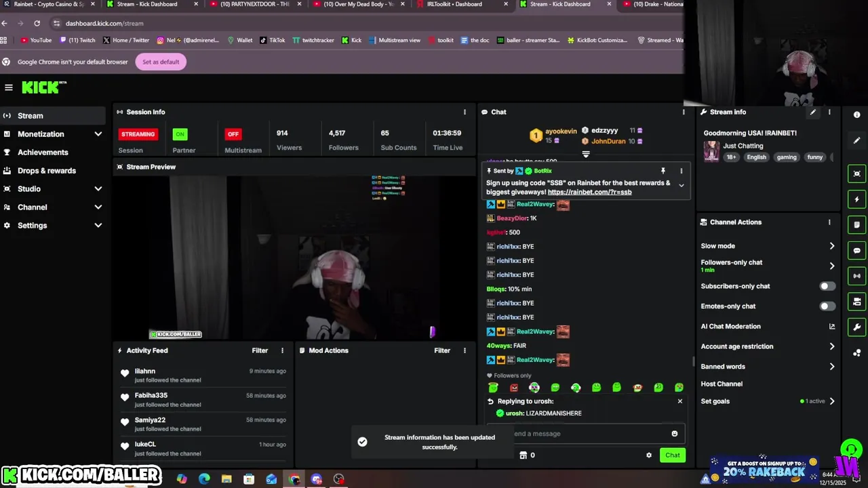The width and height of the screenshot is (868, 488).
Task: Click Set as default browser button
Action: (x=161, y=62)
